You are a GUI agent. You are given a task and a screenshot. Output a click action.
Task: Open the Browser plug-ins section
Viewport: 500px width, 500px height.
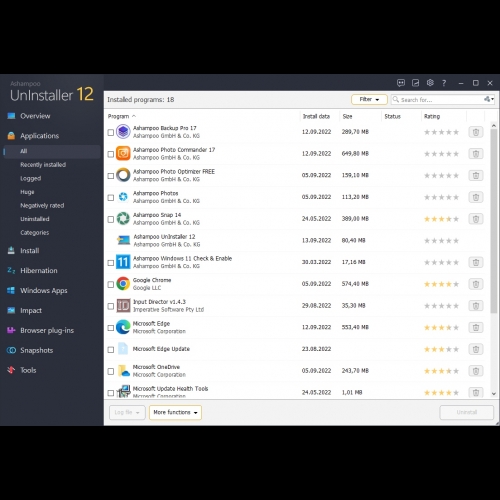point(47,331)
